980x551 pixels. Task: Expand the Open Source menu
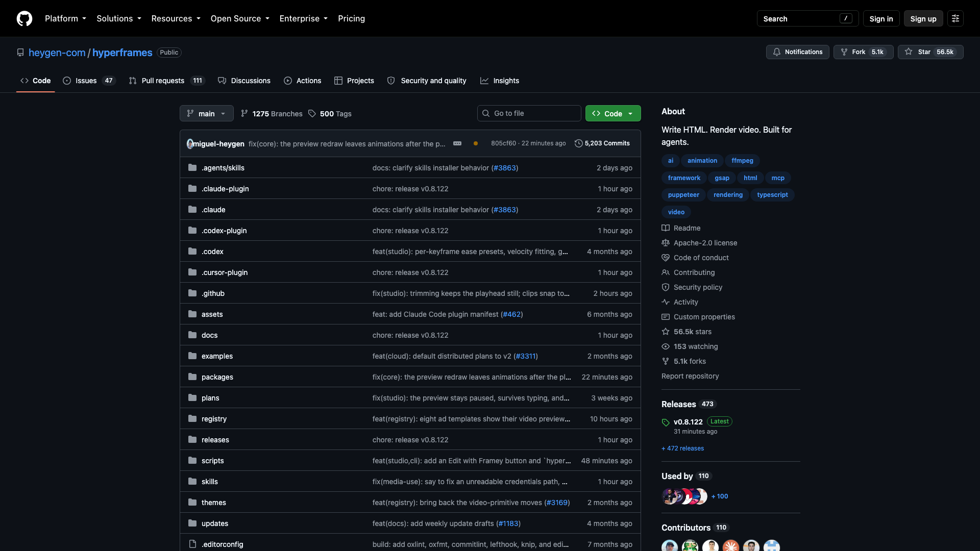(x=240, y=18)
